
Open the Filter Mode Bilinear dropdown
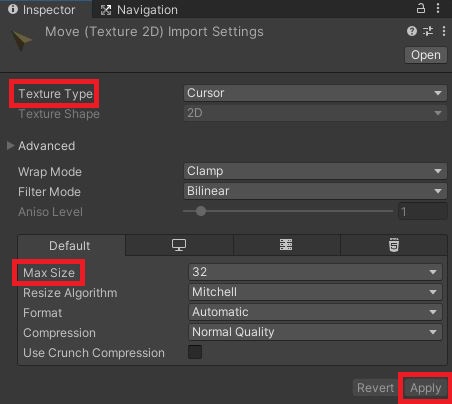315,191
